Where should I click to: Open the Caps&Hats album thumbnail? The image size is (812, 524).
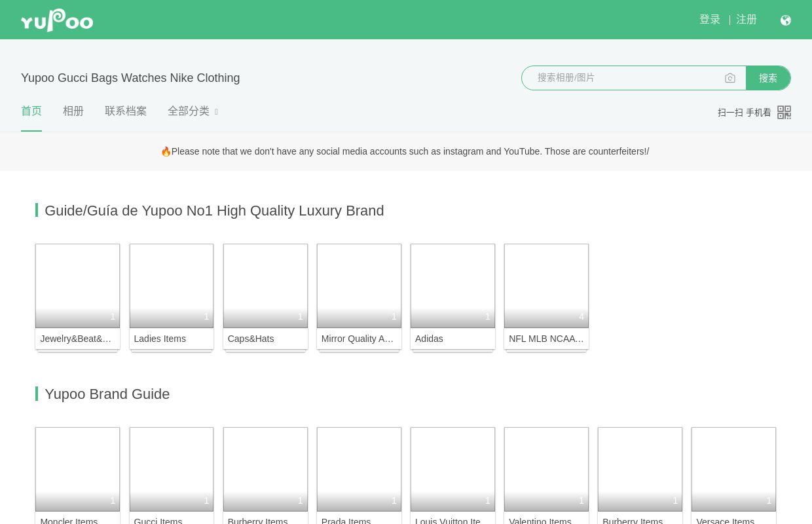[x=265, y=286]
